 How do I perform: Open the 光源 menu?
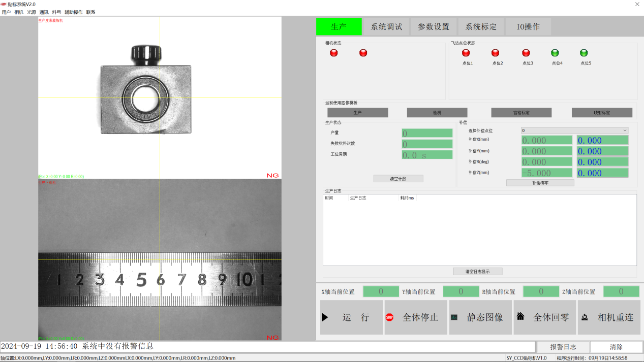point(32,12)
